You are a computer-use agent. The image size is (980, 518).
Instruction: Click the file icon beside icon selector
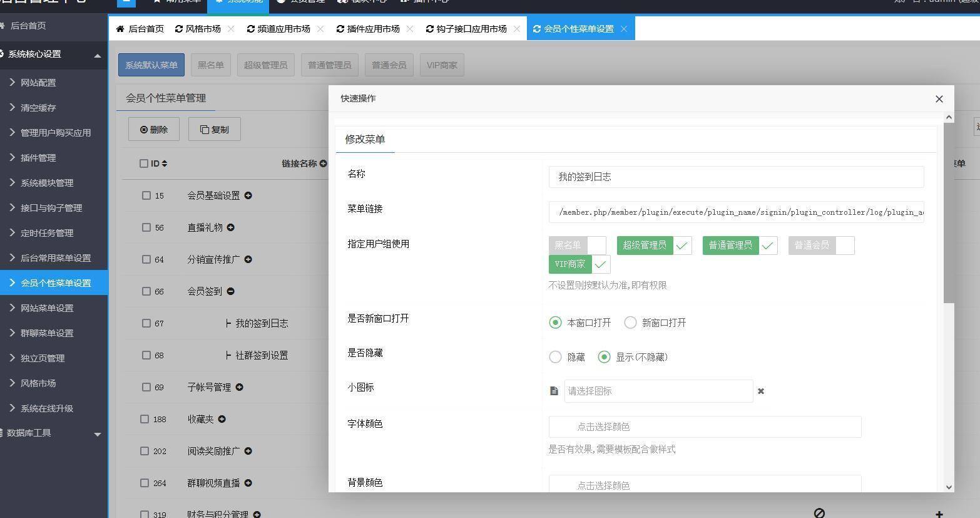554,391
